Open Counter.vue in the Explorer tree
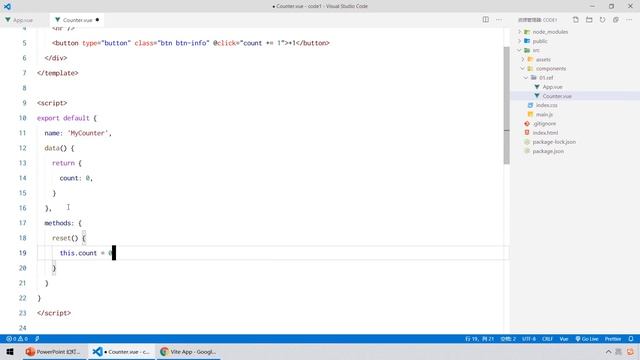The width and height of the screenshot is (640, 360). (557, 96)
